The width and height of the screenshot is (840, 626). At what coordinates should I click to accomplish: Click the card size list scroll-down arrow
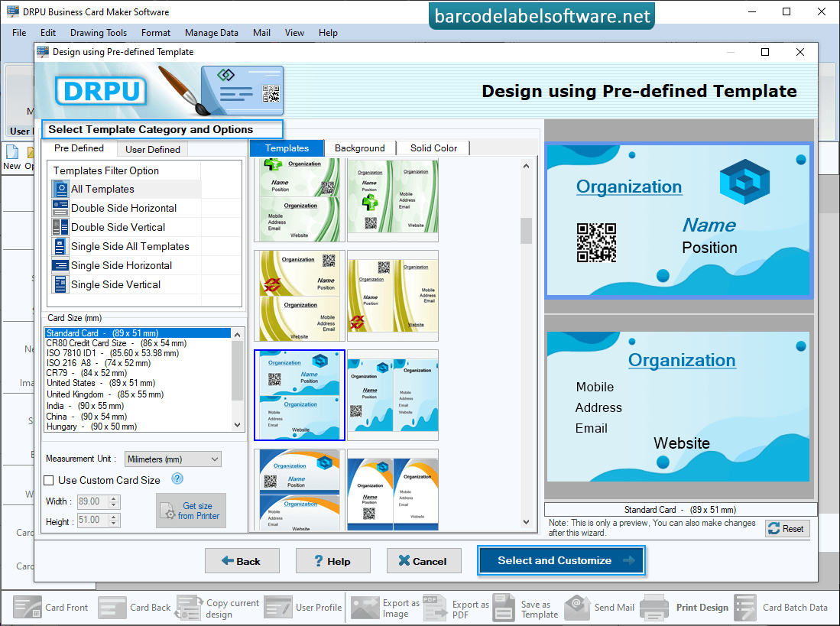point(237,425)
